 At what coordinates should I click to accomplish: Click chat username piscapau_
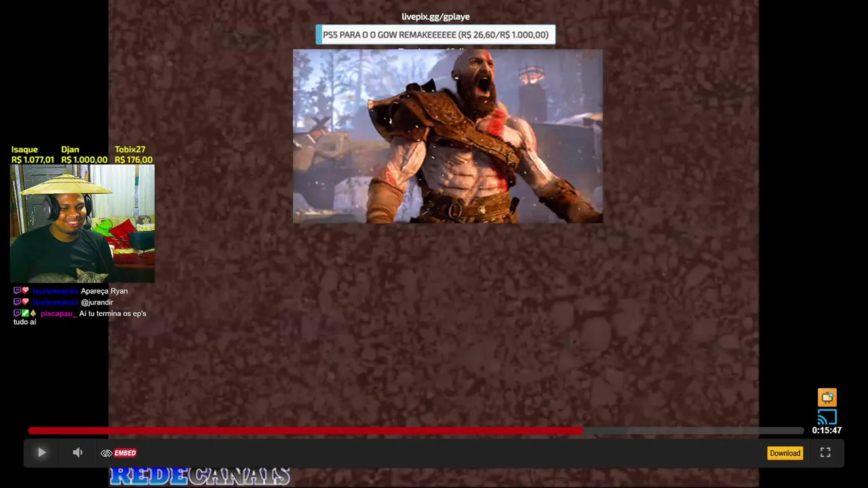point(58,313)
